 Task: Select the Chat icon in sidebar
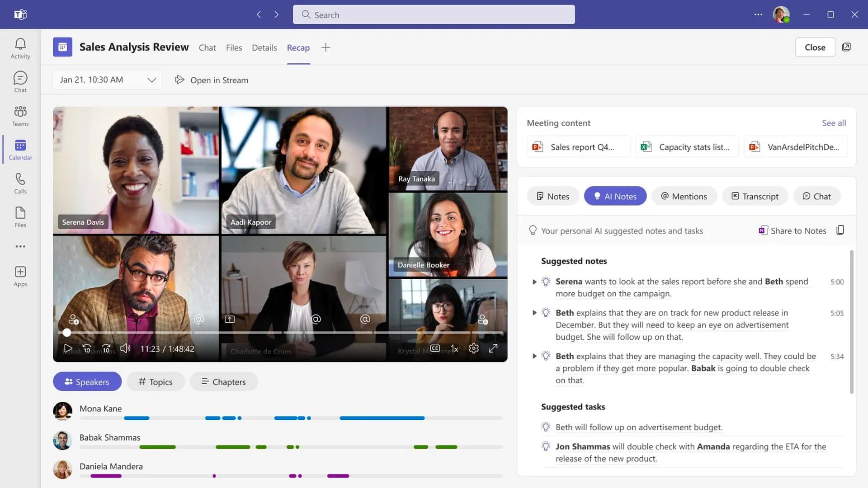click(x=20, y=81)
